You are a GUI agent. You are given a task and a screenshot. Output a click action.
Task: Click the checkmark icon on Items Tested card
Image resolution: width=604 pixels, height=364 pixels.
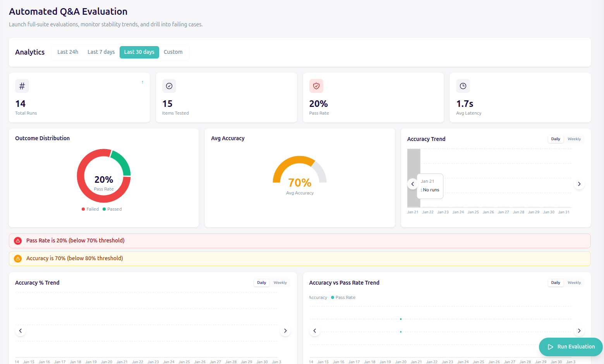click(x=169, y=86)
